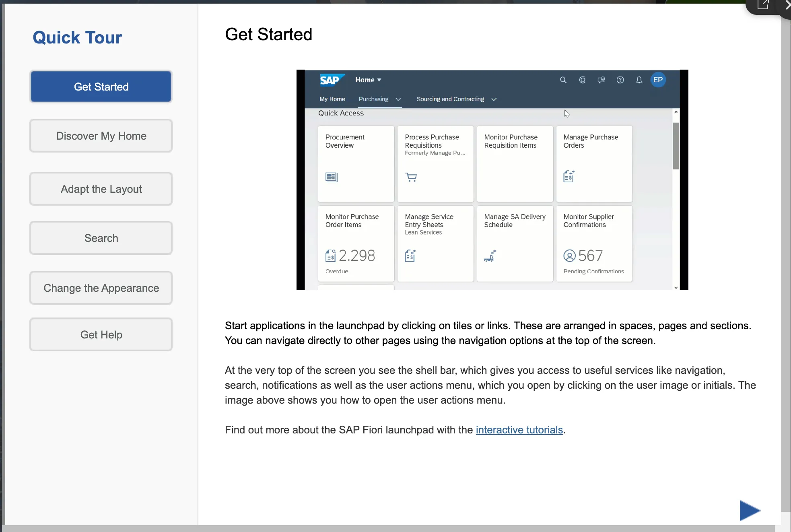This screenshot has height=532, width=791.
Task: Select the My Home tab
Action: click(332, 99)
